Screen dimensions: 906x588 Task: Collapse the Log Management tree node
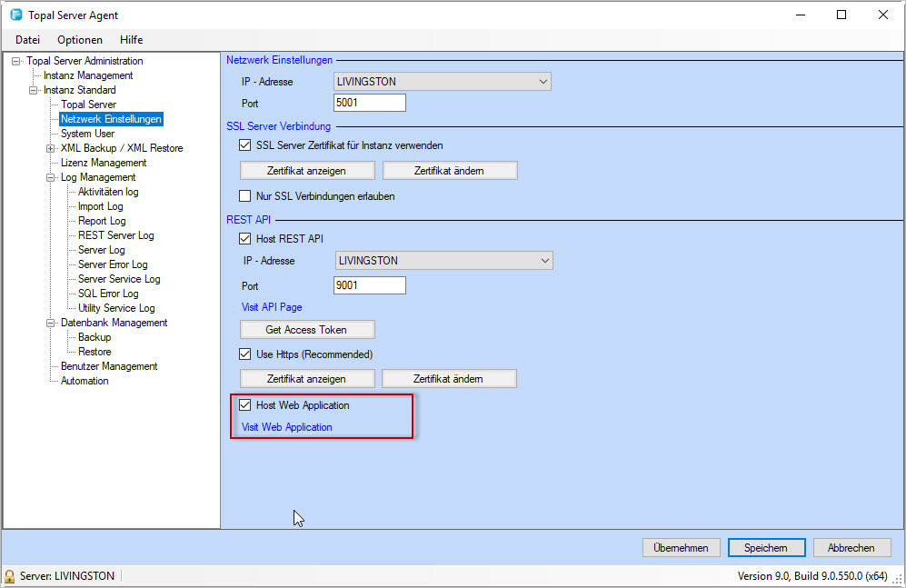(x=51, y=177)
